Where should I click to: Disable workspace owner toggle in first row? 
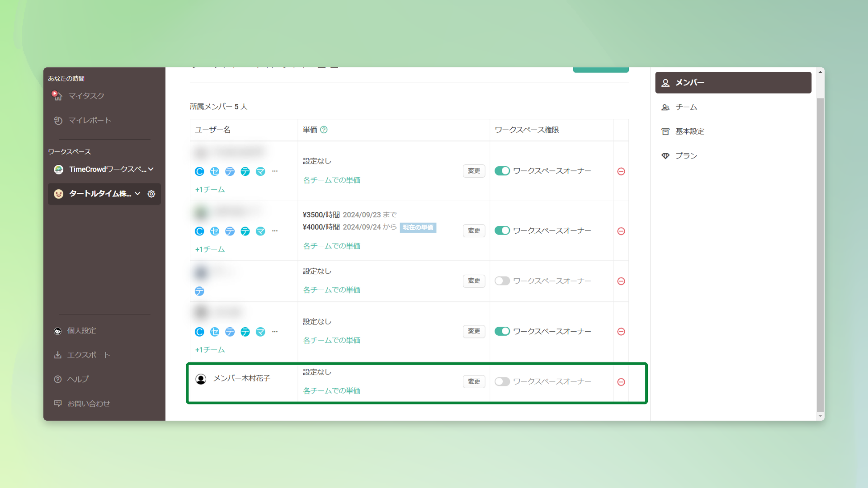point(502,171)
